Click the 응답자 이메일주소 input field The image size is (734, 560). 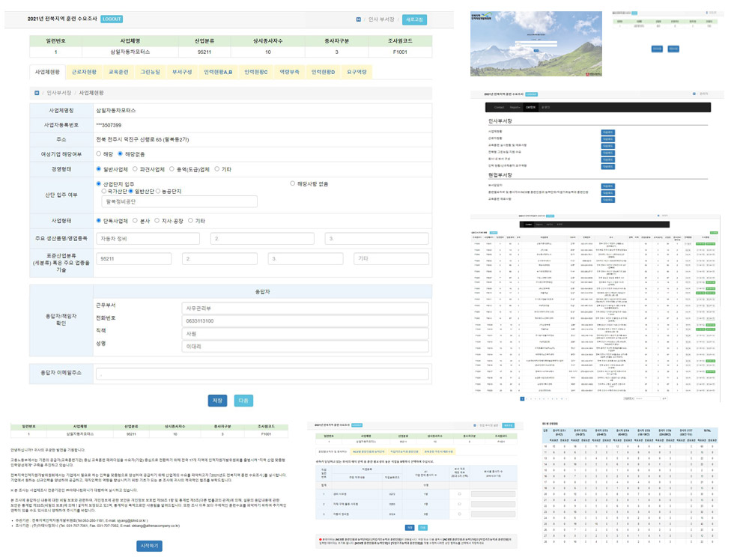261,373
